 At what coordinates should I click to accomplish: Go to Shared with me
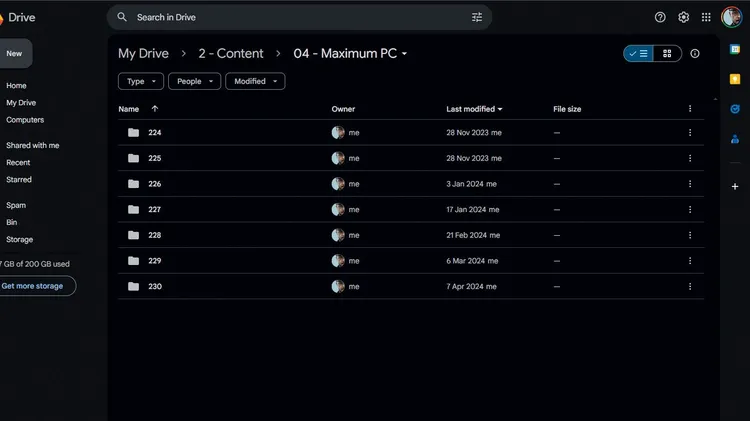33,145
